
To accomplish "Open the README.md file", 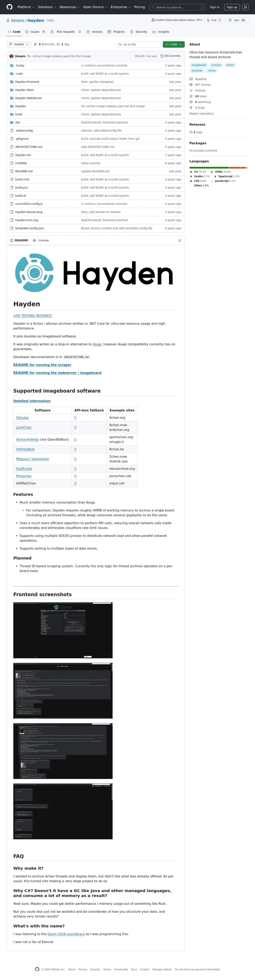I will coord(24,171).
